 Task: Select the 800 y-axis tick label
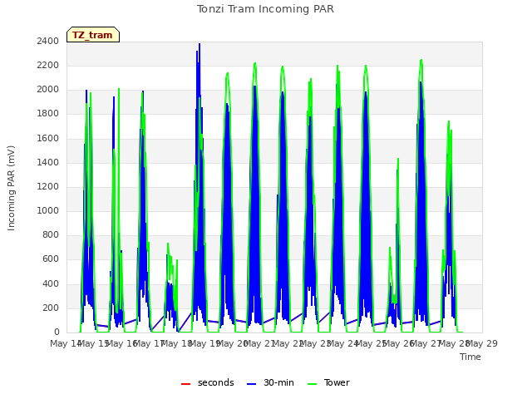51,234
